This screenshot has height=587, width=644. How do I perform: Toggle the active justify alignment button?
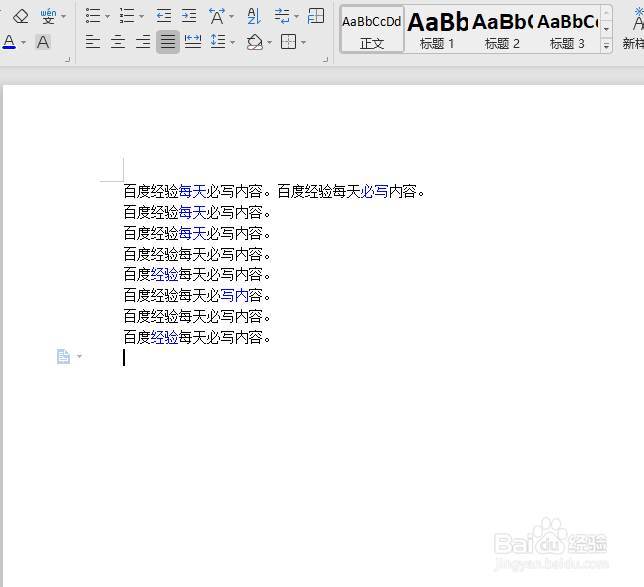tap(168, 42)
